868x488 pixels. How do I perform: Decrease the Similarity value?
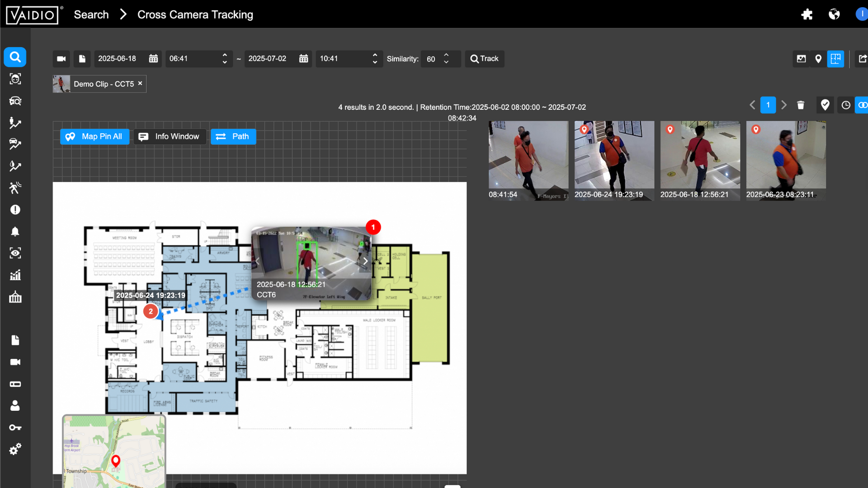(446, 62)
